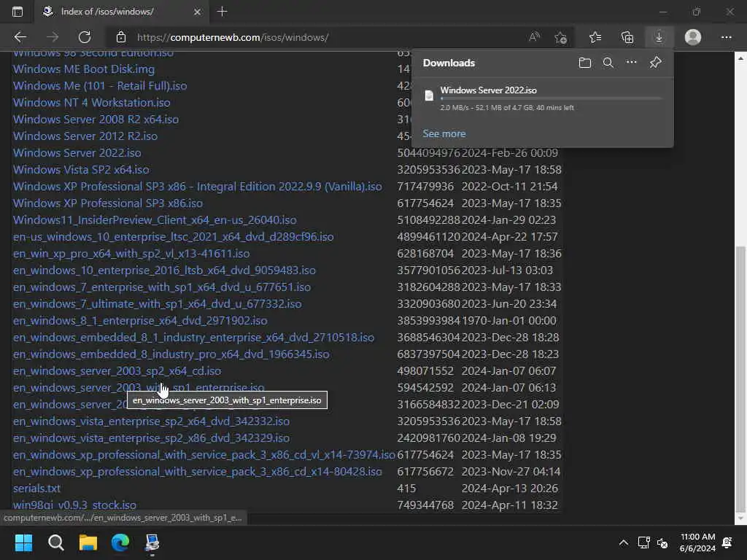This screenshot has height=560, width=747.
Task: Open xp professional sp3 x86 cd_vl_x14-73974 link
Action: [204, 455]
